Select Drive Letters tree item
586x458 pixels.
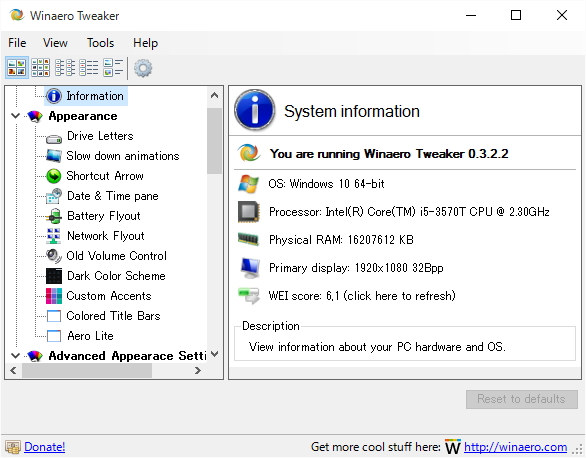(x=100, y=136)
